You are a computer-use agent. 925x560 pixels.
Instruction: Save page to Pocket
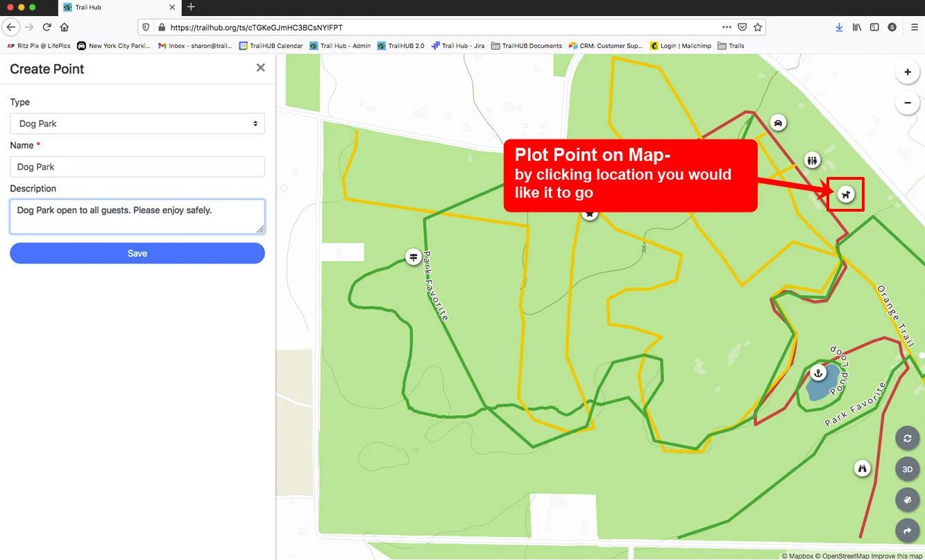(x=742, y=27)
